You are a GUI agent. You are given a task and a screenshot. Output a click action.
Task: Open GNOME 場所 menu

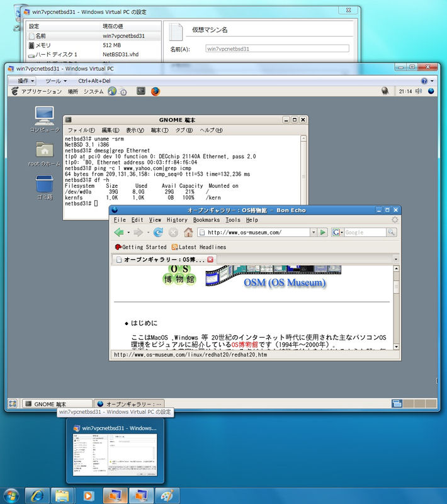click(73, 91)
